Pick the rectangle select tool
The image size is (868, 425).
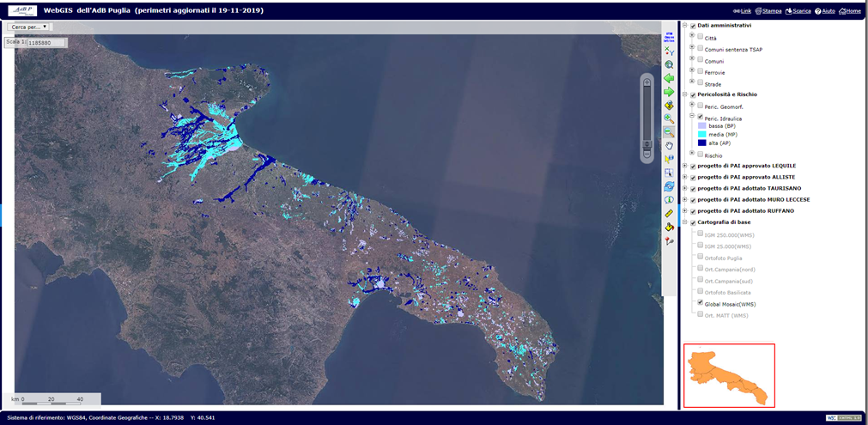(x=670, y=173)
